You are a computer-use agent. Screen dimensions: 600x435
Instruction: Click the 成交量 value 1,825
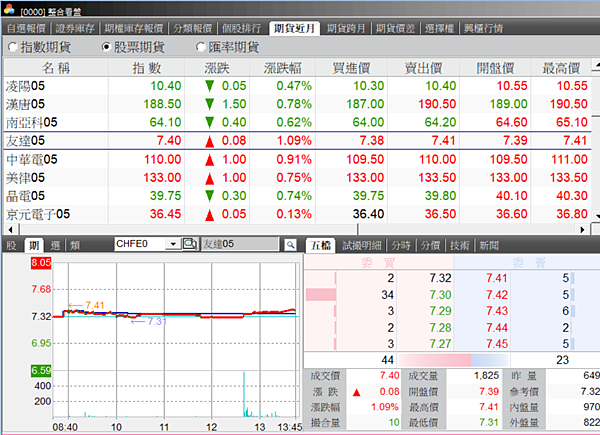(x=486, y=376)
